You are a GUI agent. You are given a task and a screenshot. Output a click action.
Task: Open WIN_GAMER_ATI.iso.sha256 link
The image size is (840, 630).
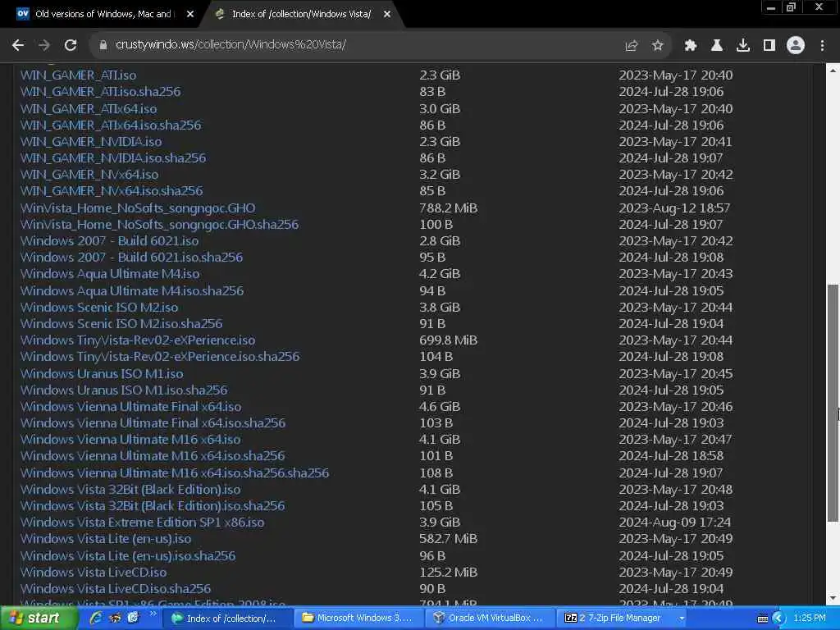click(101, 92)
